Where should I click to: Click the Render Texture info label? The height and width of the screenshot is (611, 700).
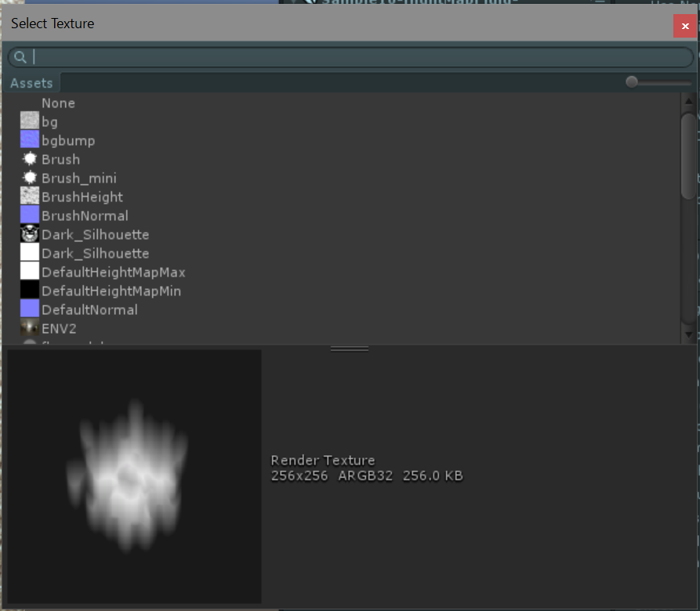click(323, 460)
